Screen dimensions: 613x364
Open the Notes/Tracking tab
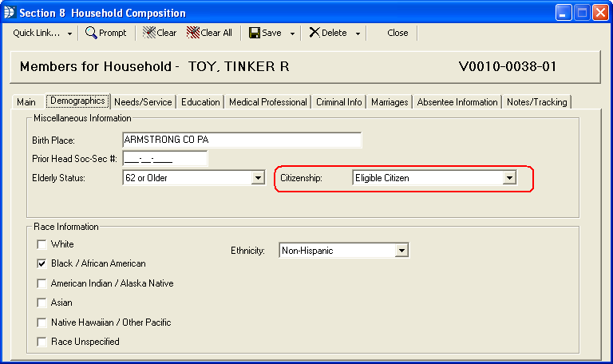click(536, 102)
